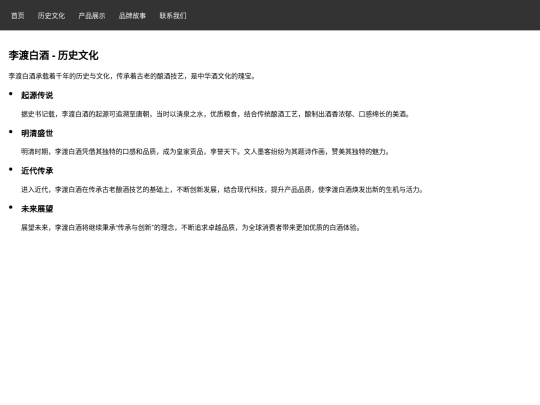Click the 起源传说 list heading
The height and width of the screenshot is (405, 540).
coord(37,95)
